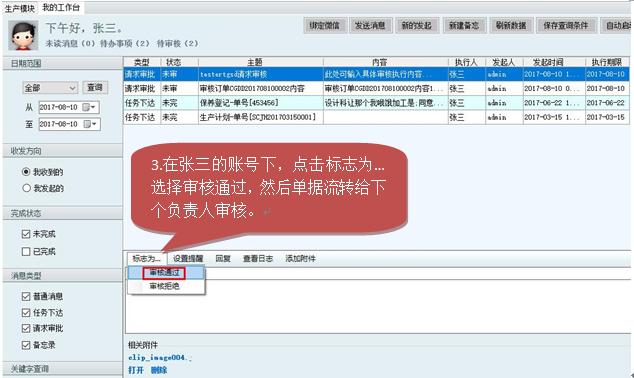The height and width of the screenshot is (378, 634).
Task: Select the 保养登记-单号[453456] row
Action: coord(376,103)
